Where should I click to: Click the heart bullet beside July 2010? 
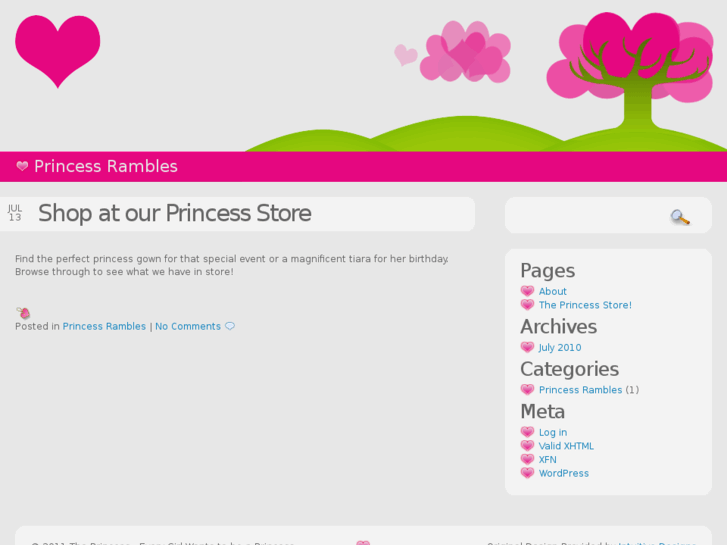527,348
